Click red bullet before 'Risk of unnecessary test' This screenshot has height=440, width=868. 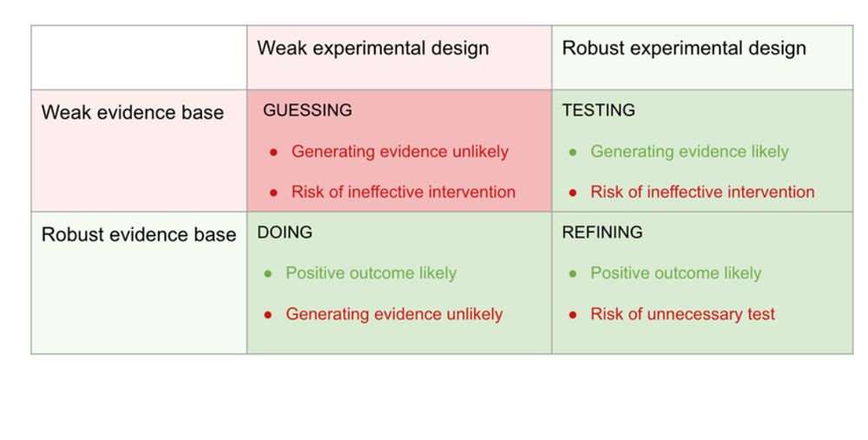(573, 315)
